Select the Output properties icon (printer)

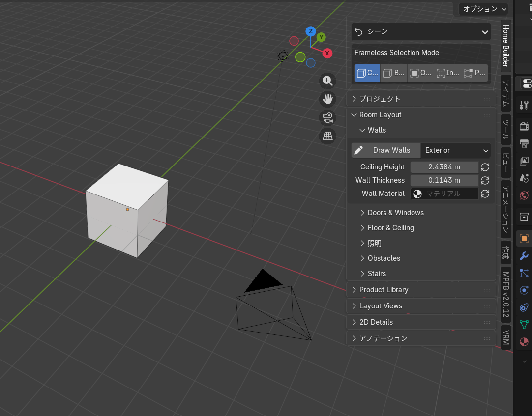pos(524,143)
